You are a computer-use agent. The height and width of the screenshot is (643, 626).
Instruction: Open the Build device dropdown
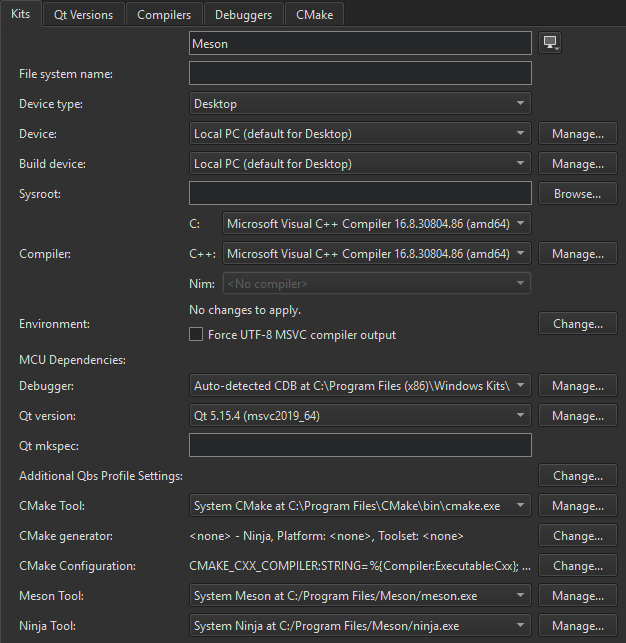[x=360, y=163]
